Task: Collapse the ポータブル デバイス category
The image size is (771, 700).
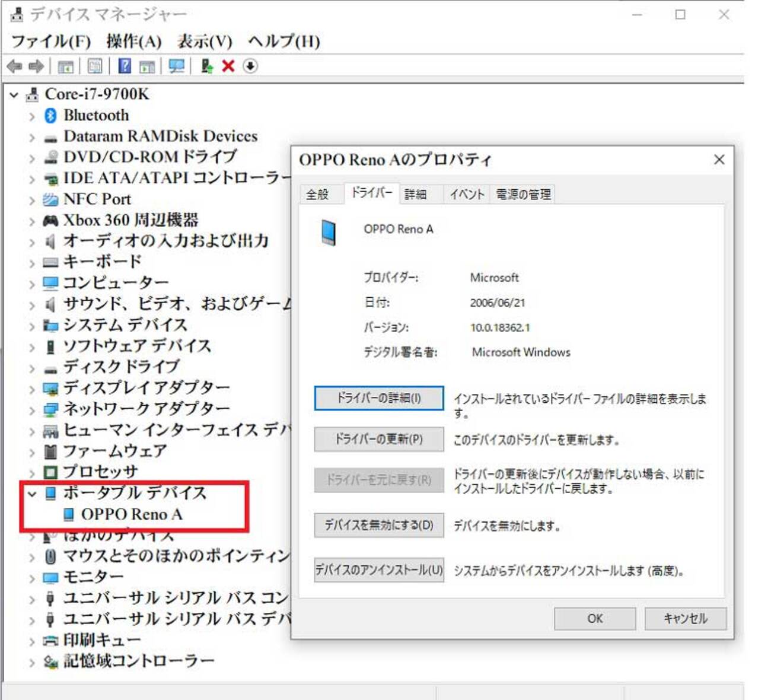Action: (x=32, y=494)
